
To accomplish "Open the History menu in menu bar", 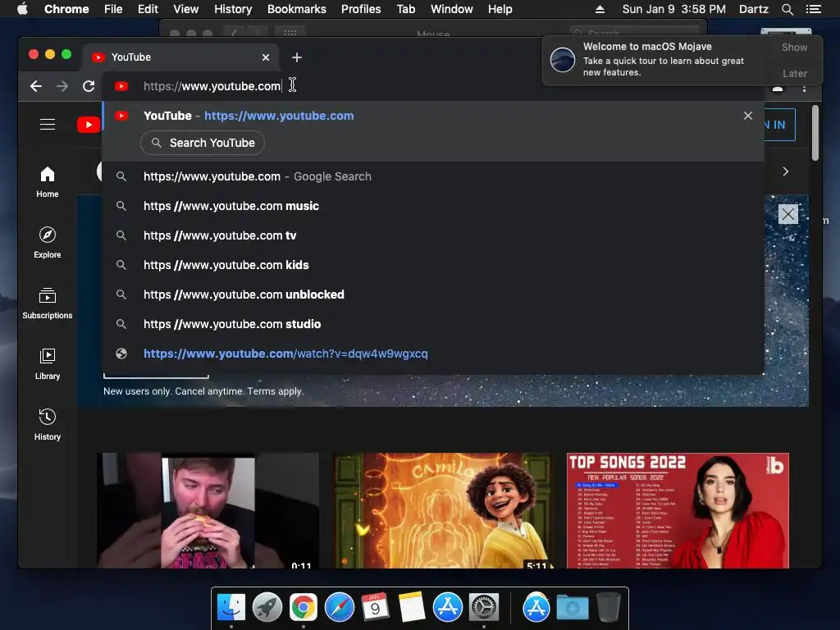I will click(x=233, y=9).
